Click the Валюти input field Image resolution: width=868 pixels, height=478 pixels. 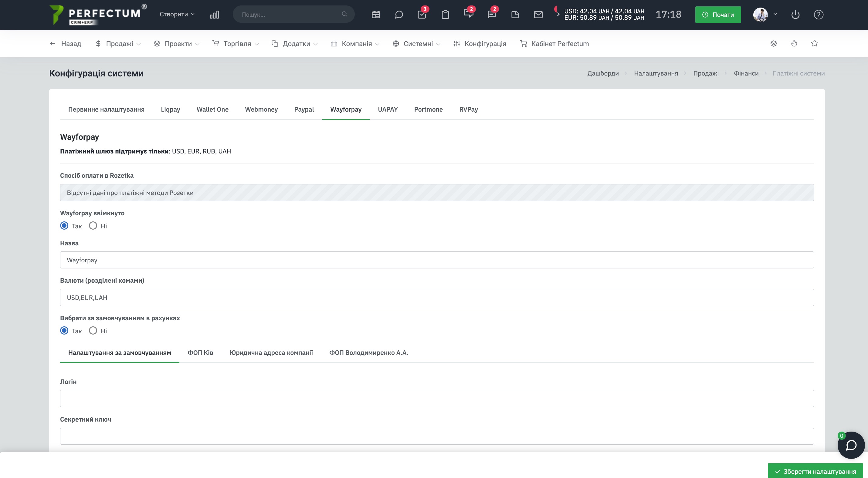point(437,298)
